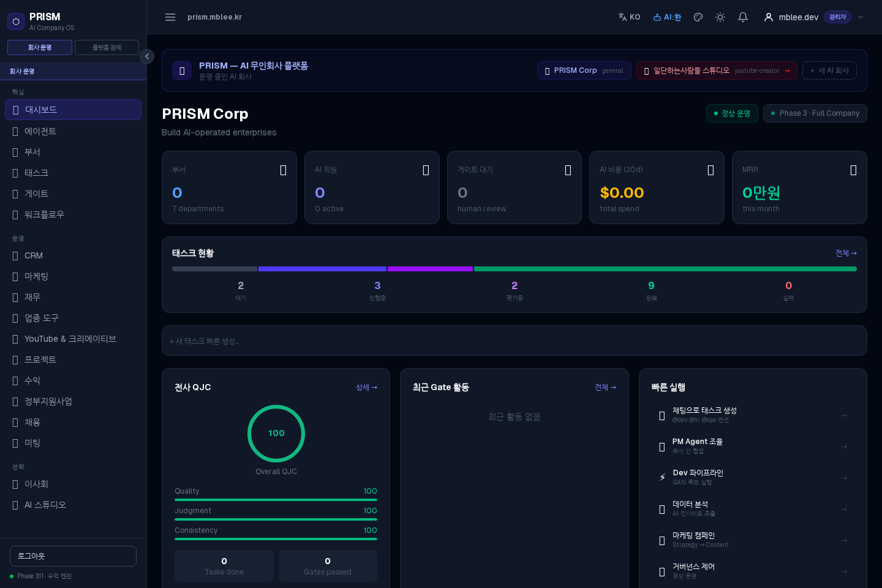The height and width of the screenshot is (588, 882).
Task: Collapse the sidebar with chevron button
Action: point(147,56)
